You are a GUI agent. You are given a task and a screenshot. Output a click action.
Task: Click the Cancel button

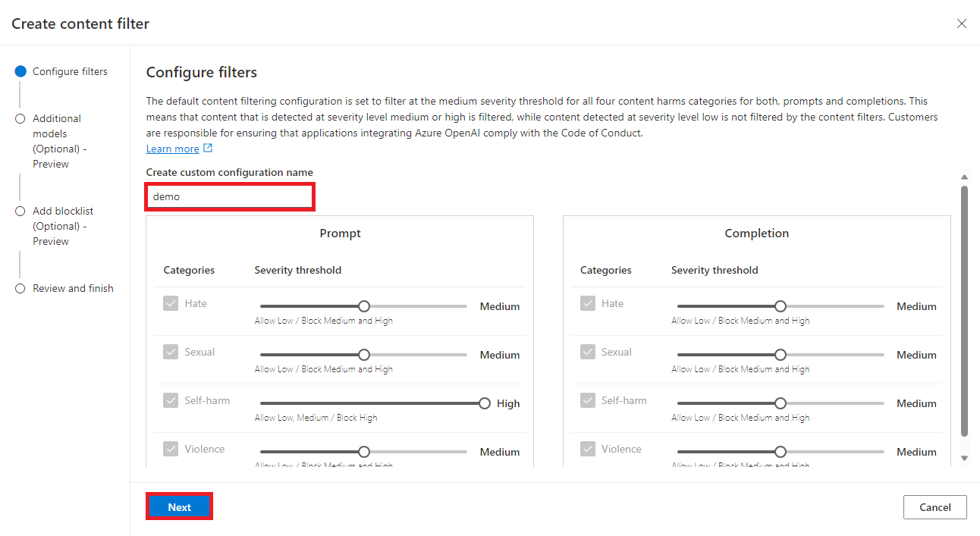(x=935, y=507)
